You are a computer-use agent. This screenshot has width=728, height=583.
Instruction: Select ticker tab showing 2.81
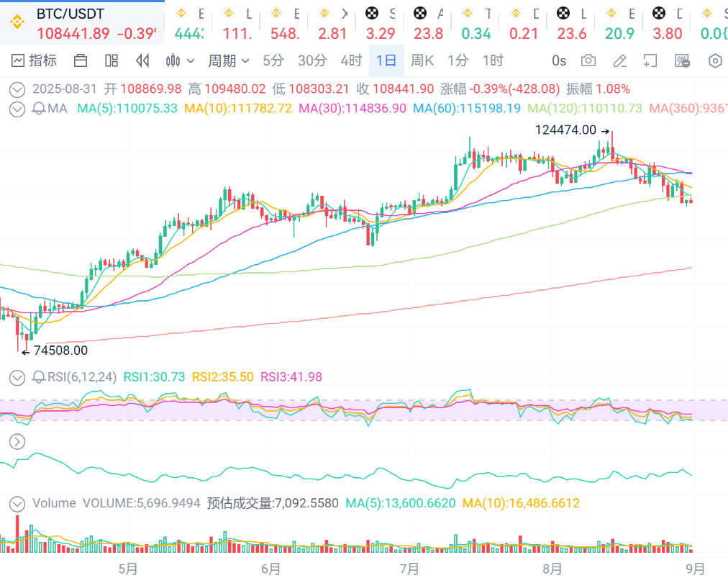click(x=332, y=23)
